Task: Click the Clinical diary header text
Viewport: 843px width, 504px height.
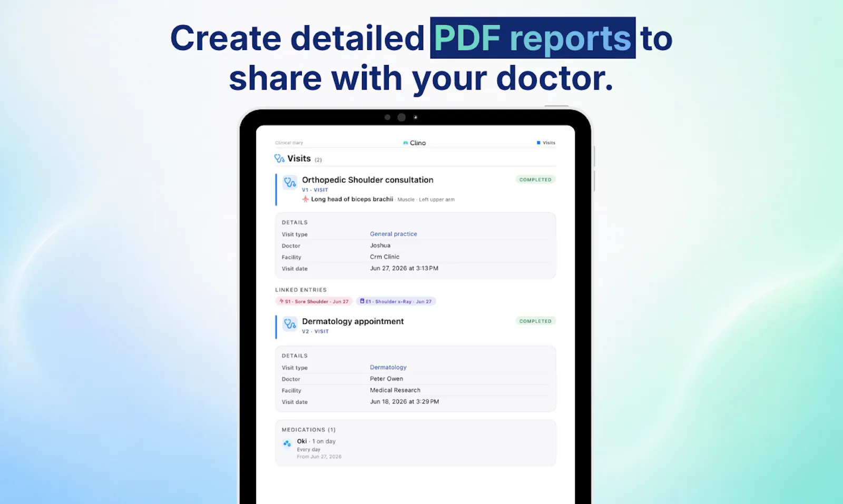Action: pos(289,143)
